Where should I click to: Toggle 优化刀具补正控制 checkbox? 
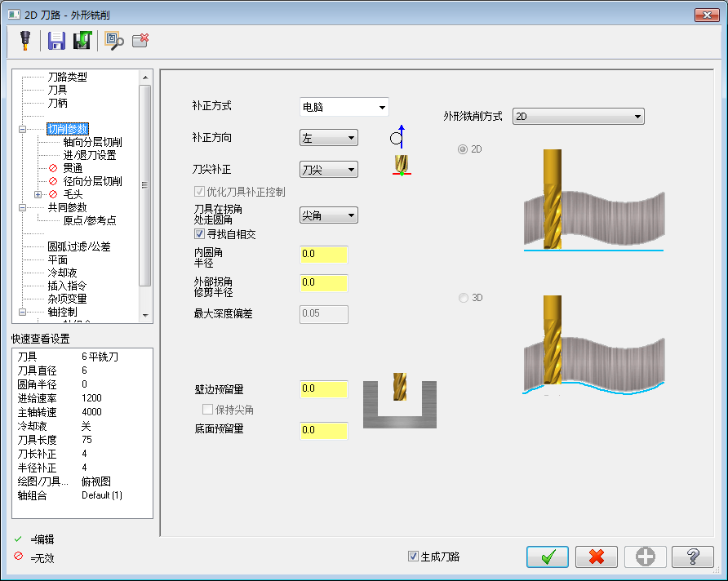(199, 191)
